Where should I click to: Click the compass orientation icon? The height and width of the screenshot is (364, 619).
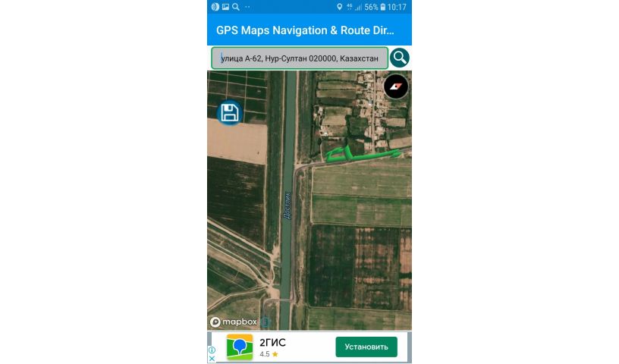[x=396, y=86]
